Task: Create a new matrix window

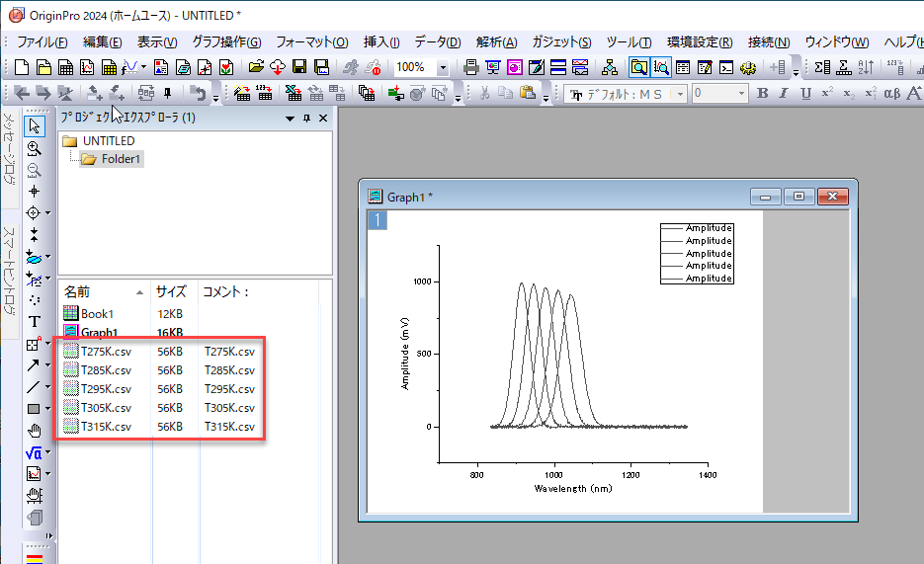Action: point(109,68)
